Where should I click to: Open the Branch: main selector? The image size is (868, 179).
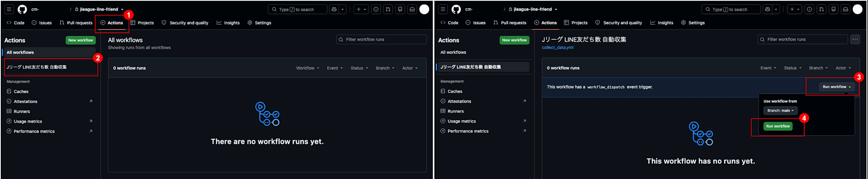[x=780, y=111]
